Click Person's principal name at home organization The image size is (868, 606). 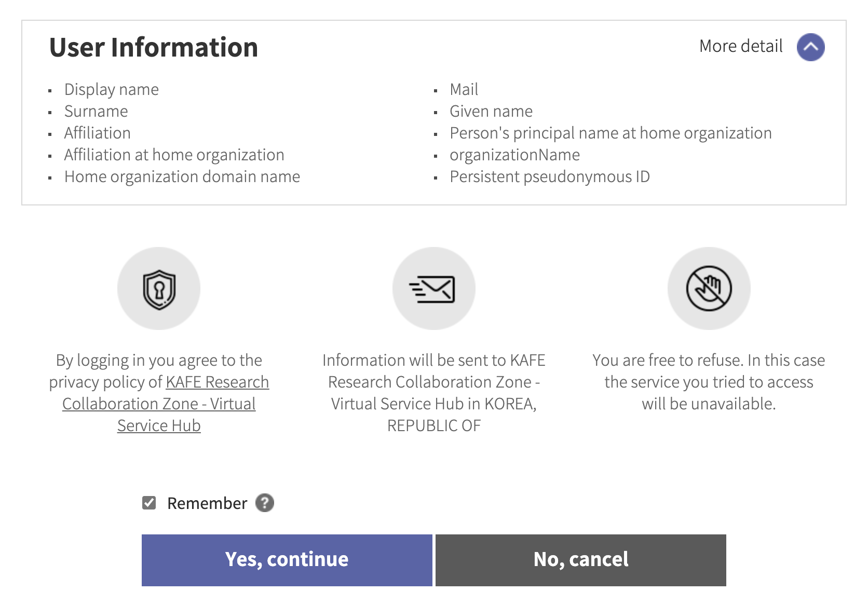[x=610, y=133]
